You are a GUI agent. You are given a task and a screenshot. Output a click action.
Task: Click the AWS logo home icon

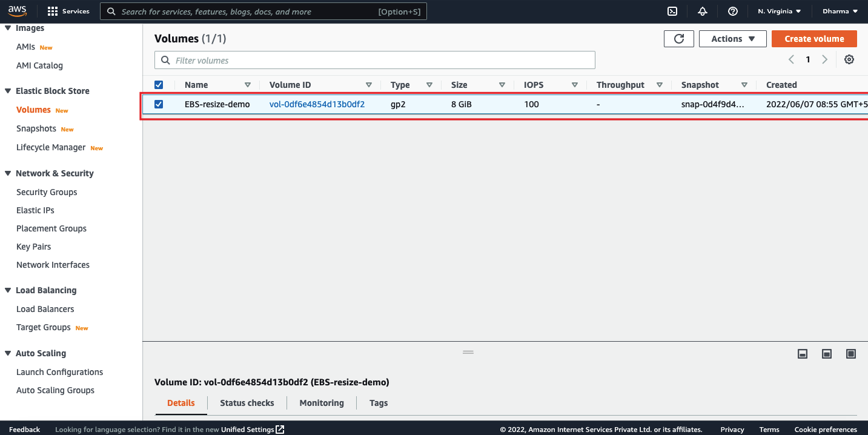pyautogui.click(x=18, y=11)
